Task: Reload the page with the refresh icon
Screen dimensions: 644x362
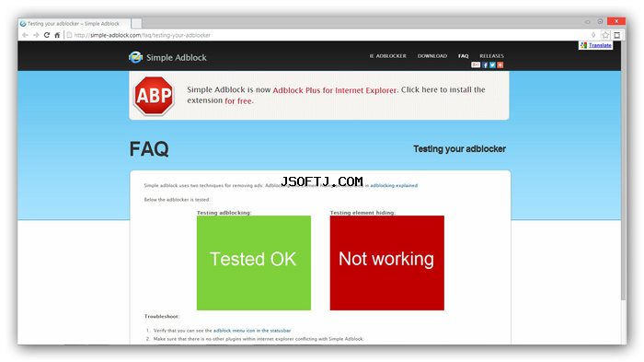Action: (47, 35)
